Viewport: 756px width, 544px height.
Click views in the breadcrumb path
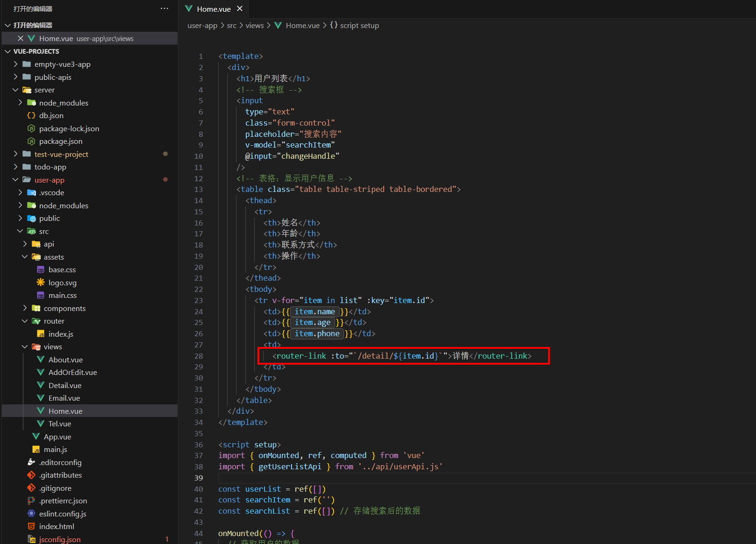255,25
